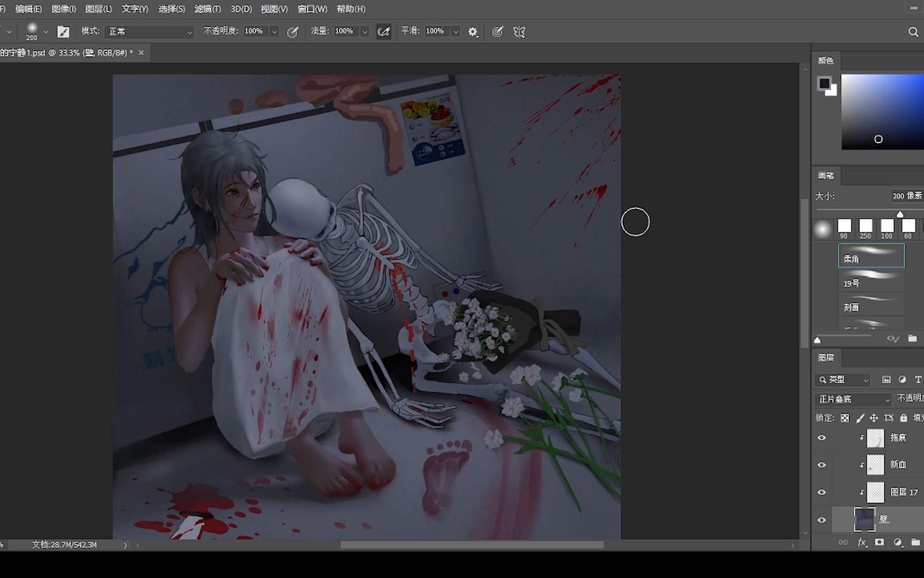Open the brush mode 正常 dropdown
The width and height of the screenshot is (924, 578).
tap(149, 32)
